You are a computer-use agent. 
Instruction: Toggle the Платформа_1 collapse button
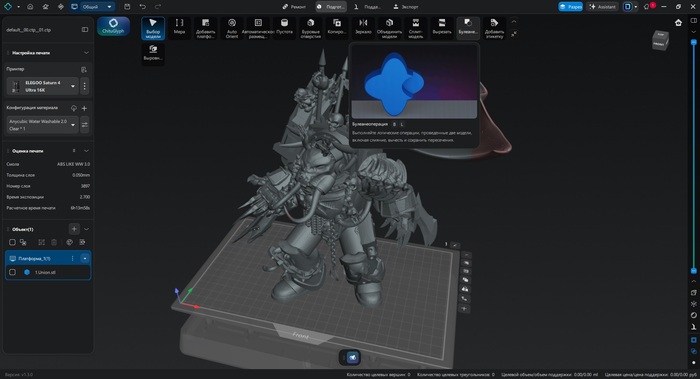[x=85, y=258]
